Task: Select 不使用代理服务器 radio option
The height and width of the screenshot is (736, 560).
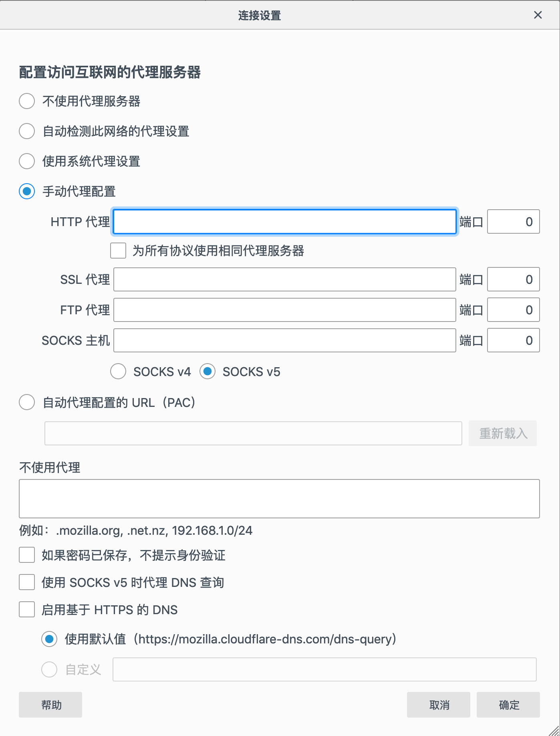Action: (x=27, y=101)
